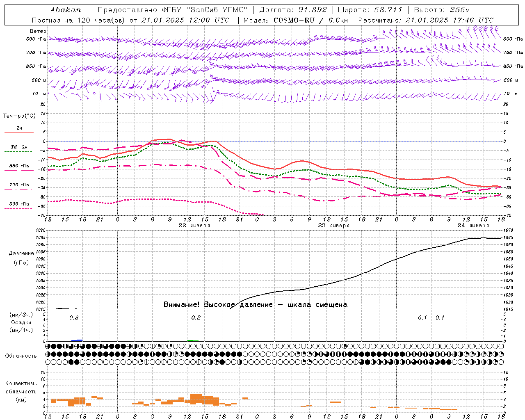Click the "Внимание! Высокое давление – шкала смещена" warning
Screen dimensions: 525x420
[x=255, y=304]
